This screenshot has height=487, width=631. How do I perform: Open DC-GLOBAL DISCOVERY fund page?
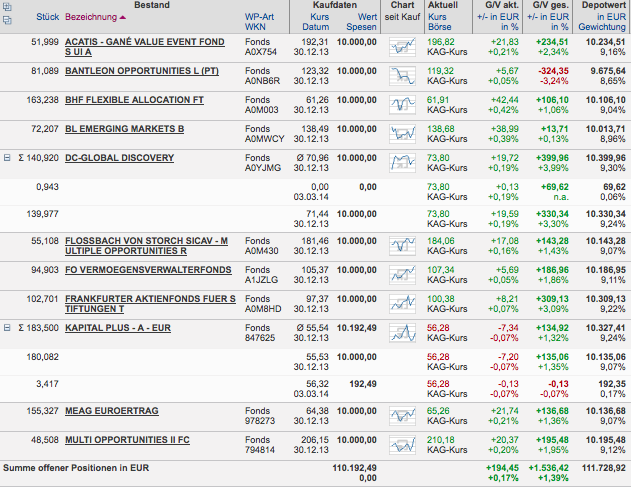120,158
